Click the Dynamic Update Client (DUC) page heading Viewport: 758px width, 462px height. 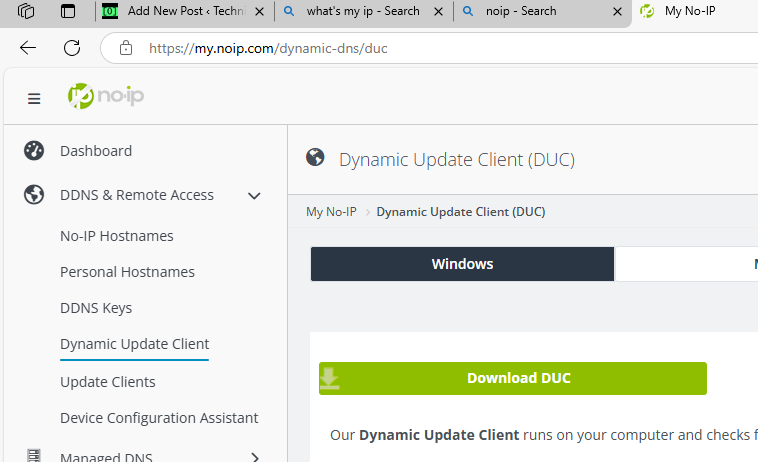[x=457, y=159]
